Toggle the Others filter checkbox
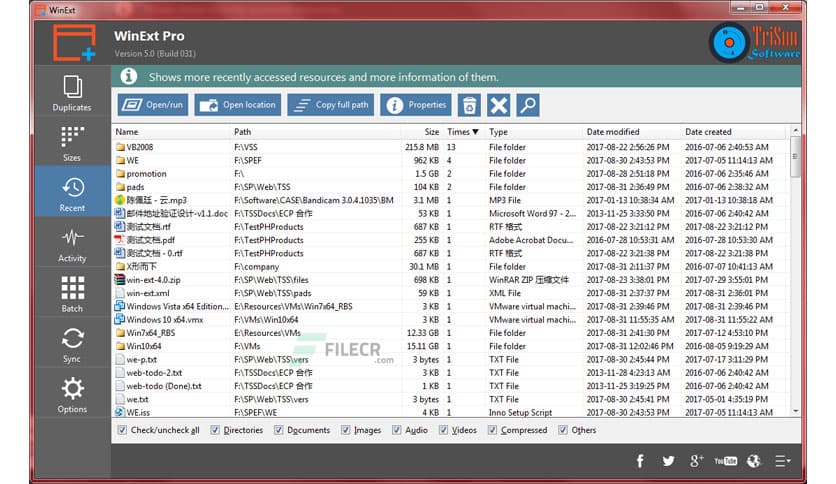Image resolution: width=836 pixels, height=484 pixels. point(562,430)
